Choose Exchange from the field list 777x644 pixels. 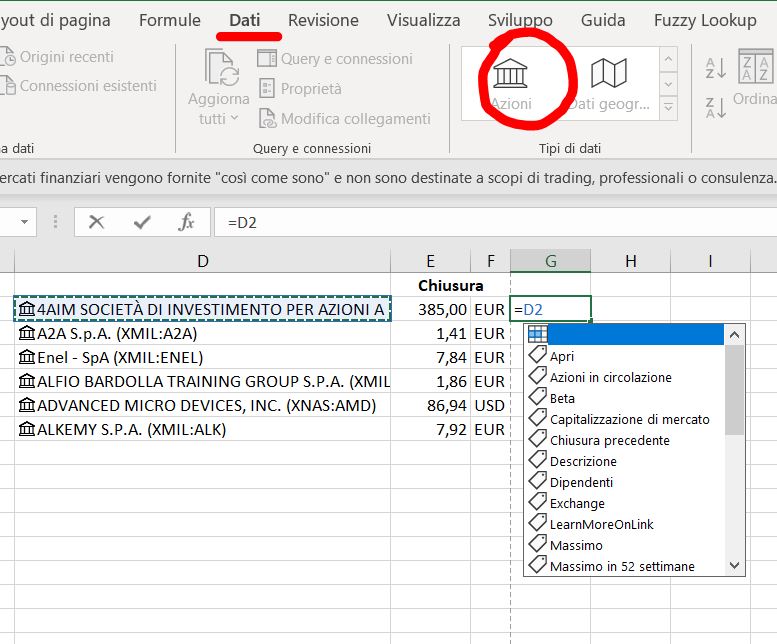click(624, 503)
